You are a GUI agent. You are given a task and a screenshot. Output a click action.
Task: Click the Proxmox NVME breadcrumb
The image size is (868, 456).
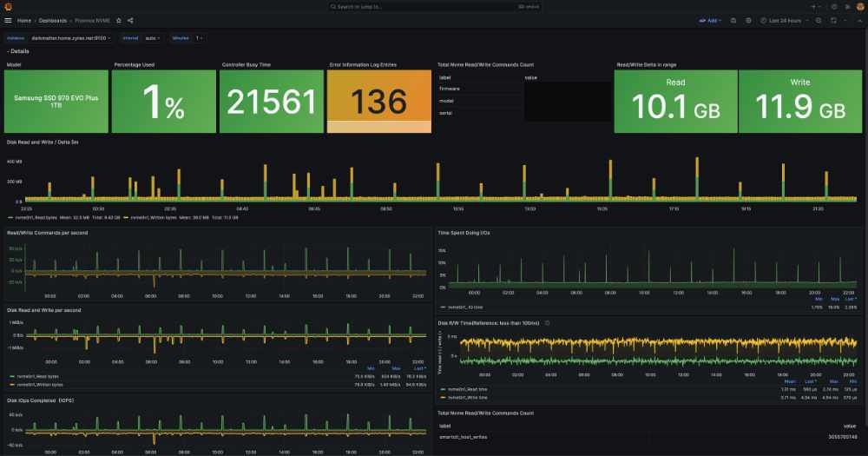(x=93, y=21)
